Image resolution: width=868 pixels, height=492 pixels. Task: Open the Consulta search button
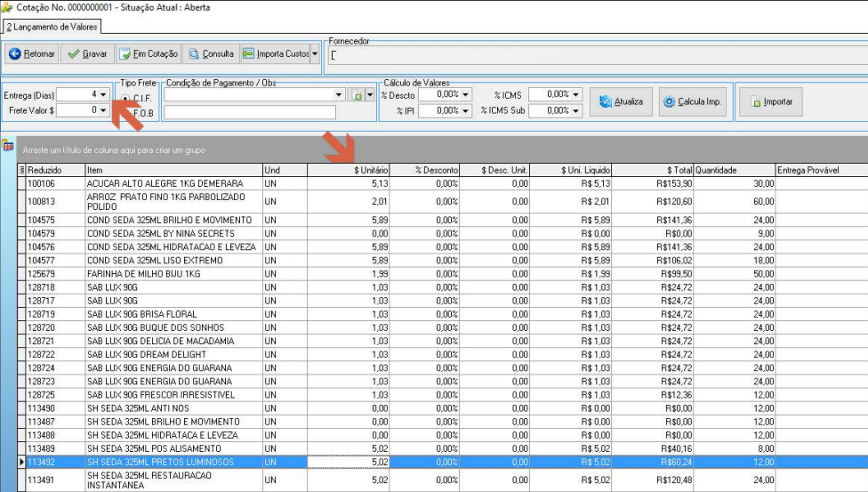(211, 53)
